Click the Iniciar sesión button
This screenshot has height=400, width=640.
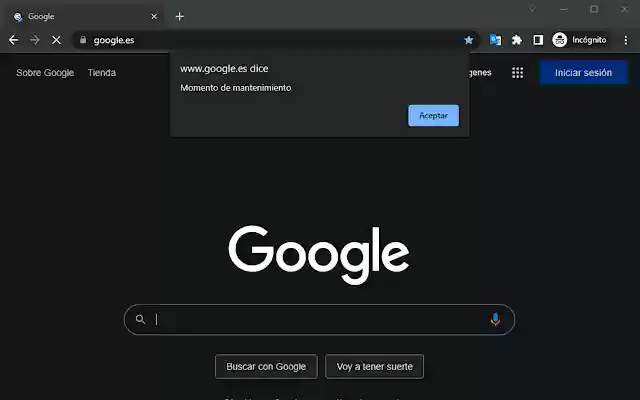(x=583, y=73)
